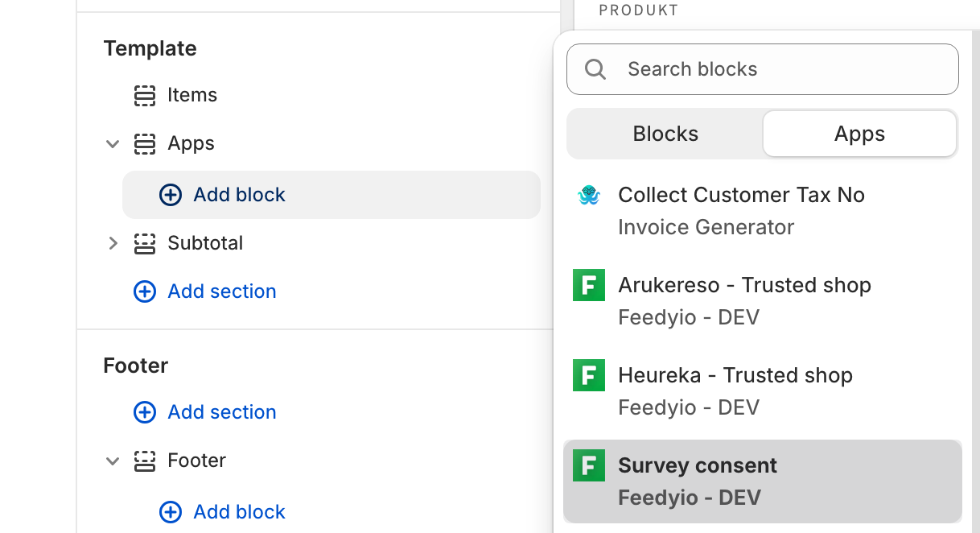
Task: Click the Subtotal section icon
Action: pos(145,244)
